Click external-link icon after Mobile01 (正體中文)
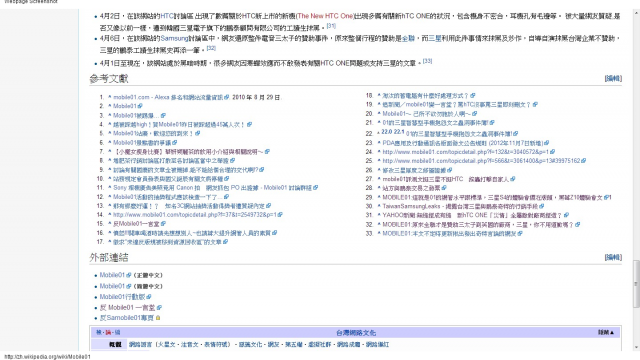 tap(129, 275)
